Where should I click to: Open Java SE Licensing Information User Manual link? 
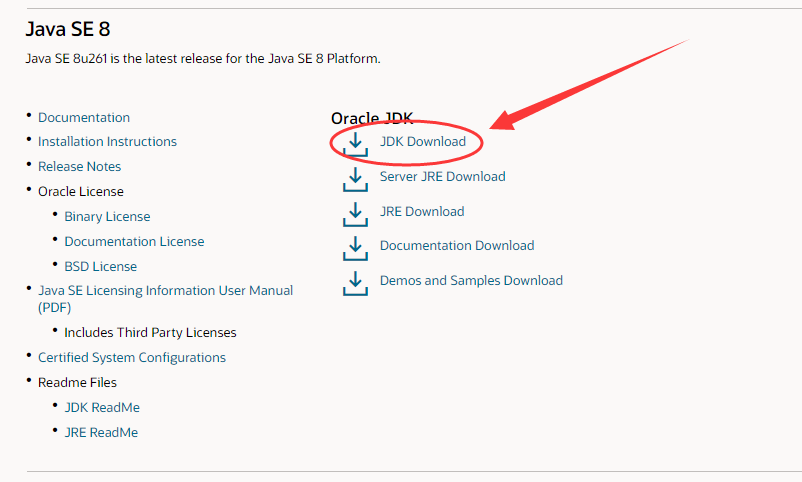pyautogui.click(x=165, y=299)
